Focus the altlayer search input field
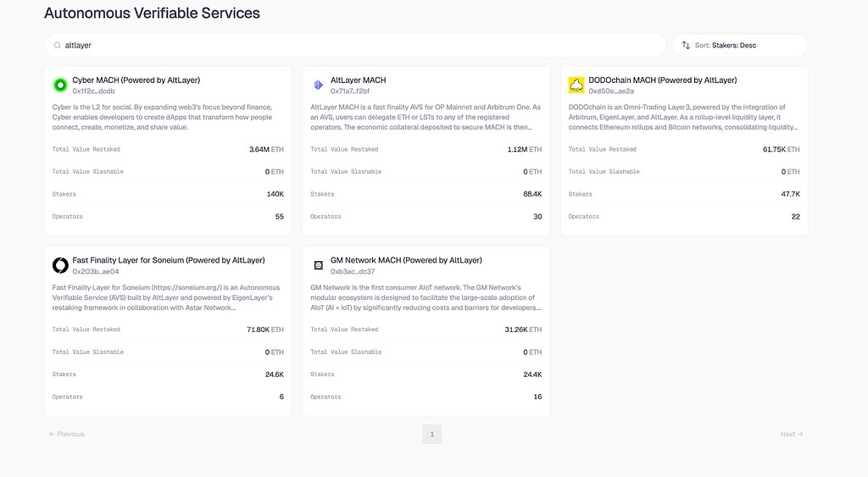868x477 pixels. 356,45
